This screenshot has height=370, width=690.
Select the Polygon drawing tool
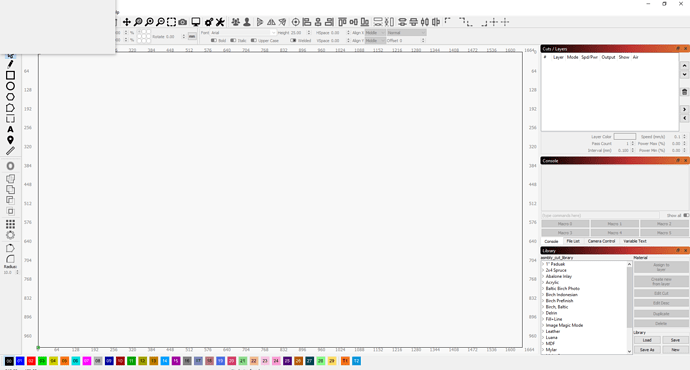[10, 97]
